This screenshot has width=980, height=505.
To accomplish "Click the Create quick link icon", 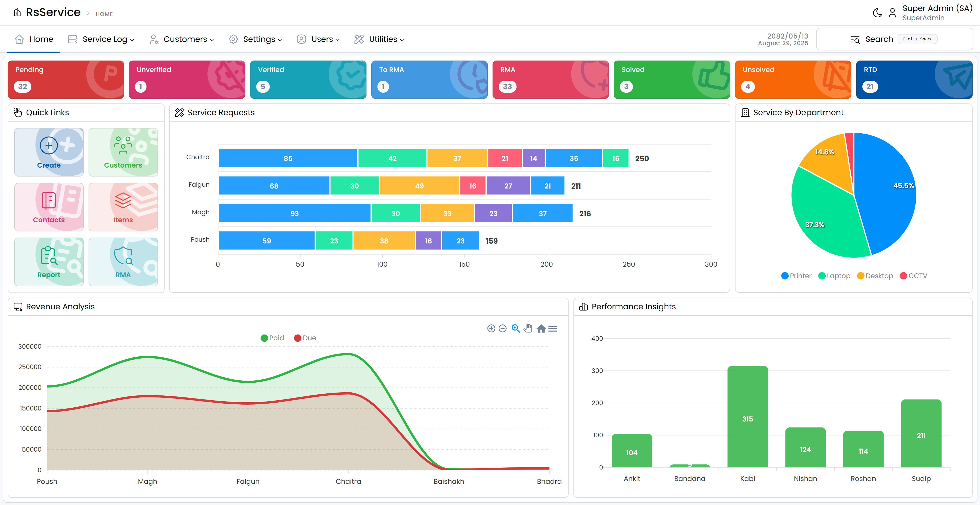I will [x=49, y=146].
